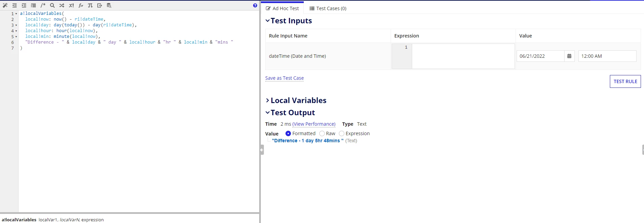Viewport: 644px width, 223px height.
Task: Click "a!localVariables(" on the first code line
Action: pyautogui.click(x=42, y=14)
